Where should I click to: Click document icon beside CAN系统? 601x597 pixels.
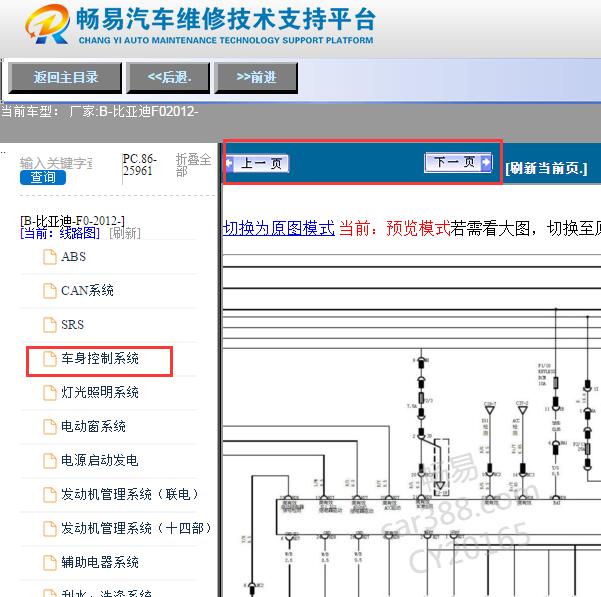point(50,291)
